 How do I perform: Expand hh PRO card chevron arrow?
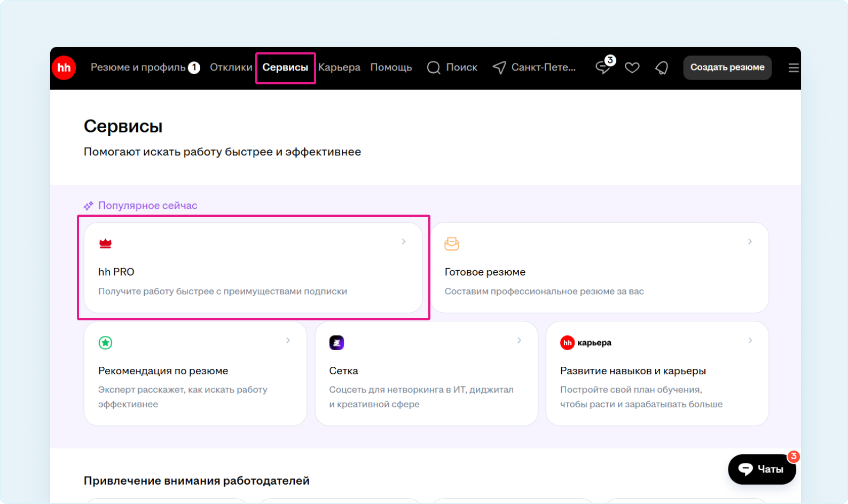coord(404,242)
